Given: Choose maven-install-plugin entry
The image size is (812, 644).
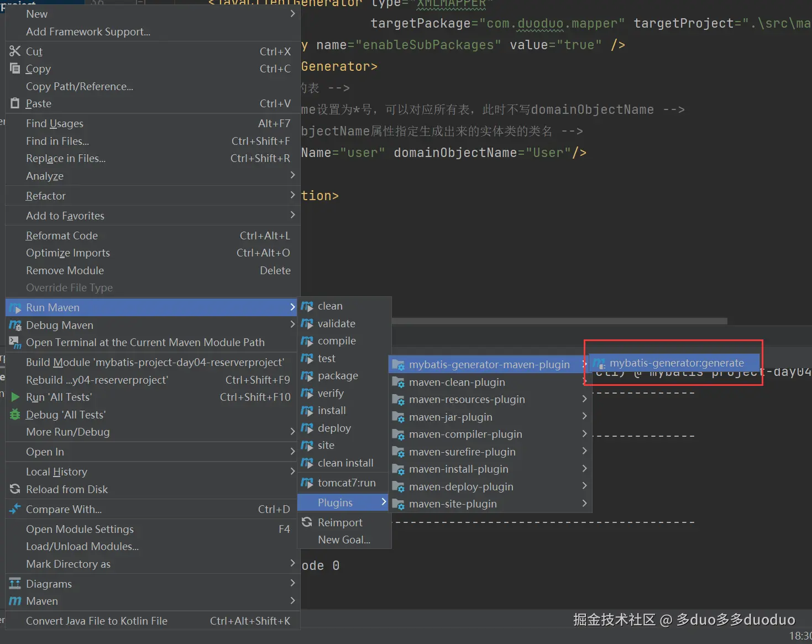Looking at the screenshot, I should pos(490,469).
